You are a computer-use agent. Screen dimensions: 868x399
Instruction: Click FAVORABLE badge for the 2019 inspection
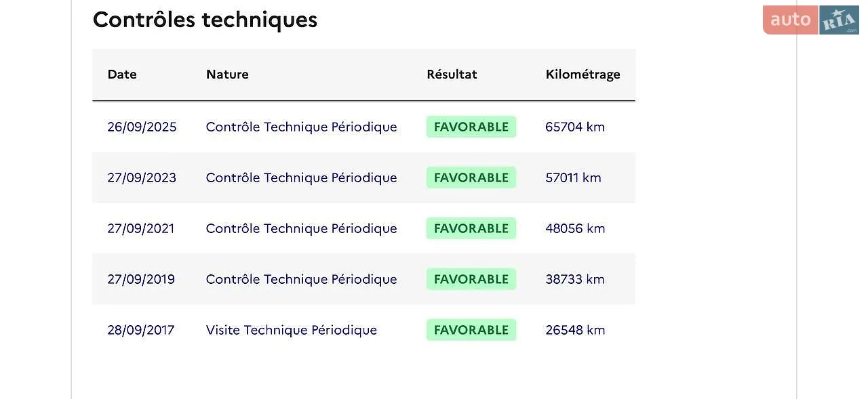click(x=471, y=279)
